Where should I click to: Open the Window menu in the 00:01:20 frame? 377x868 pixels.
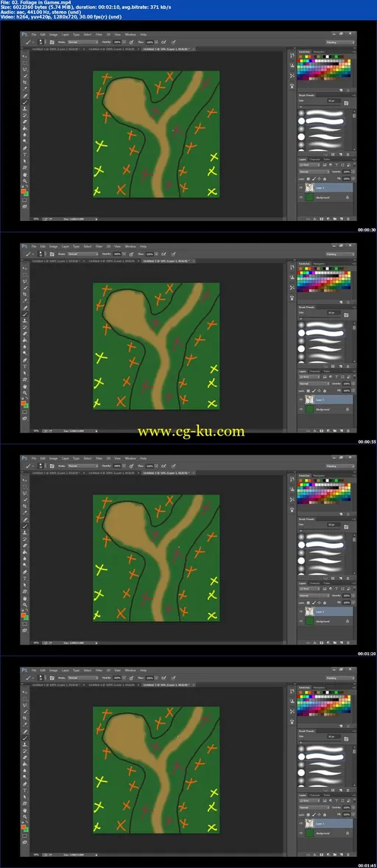pos(130,458)
